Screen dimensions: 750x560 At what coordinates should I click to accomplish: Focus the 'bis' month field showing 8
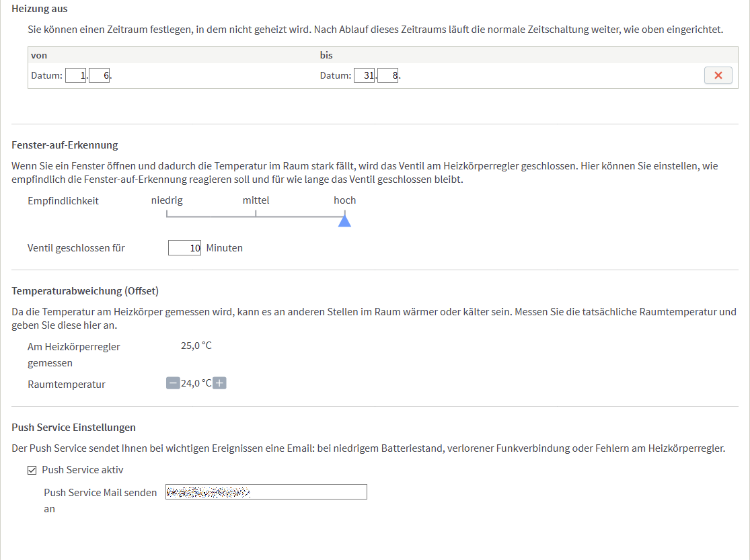(x=388, y=76)
